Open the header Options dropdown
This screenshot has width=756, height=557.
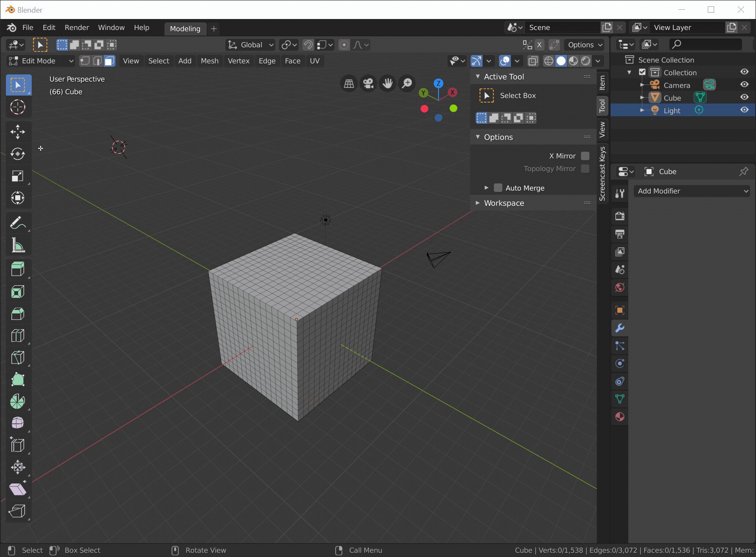tap(585, 45)
